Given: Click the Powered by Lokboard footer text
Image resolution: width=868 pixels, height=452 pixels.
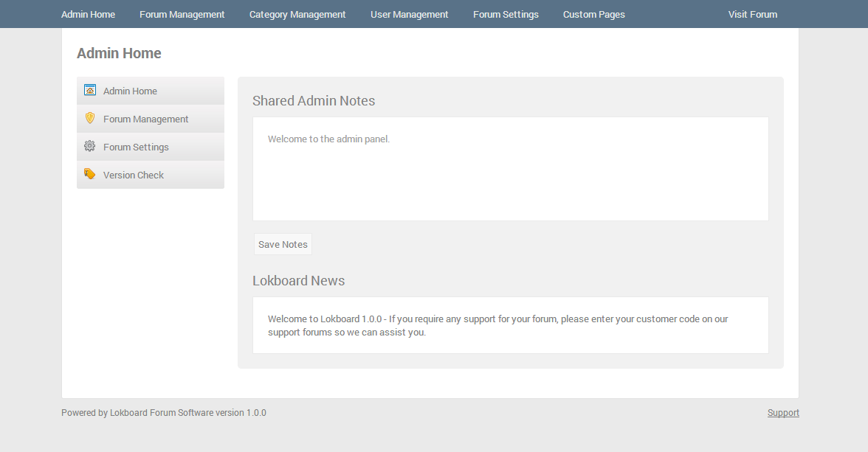Looking at the screenshot, I should pos(164,413).
